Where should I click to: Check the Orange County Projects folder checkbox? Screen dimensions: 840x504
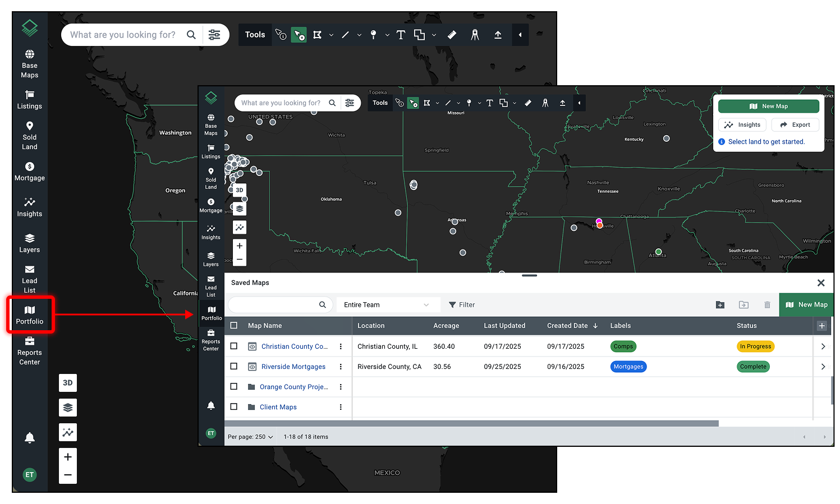click(234, 387)
